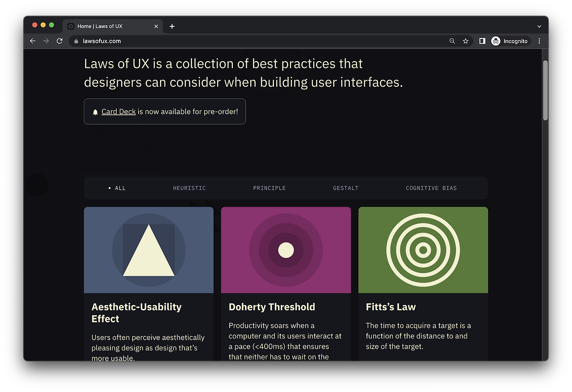Viewport: 572px width, 392px height.
Task: Click the Aesthetic-Usability Effect title
Action: tap(136, 313)
